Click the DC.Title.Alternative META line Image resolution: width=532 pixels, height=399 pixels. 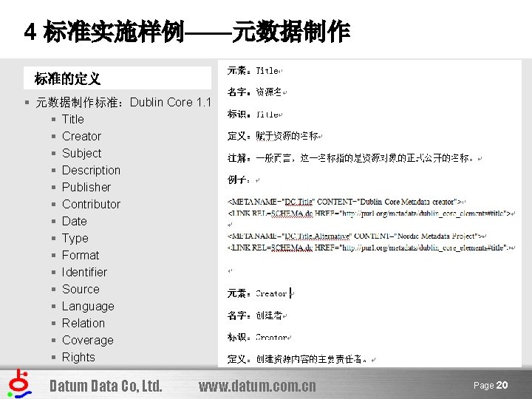tap(357, 236)
